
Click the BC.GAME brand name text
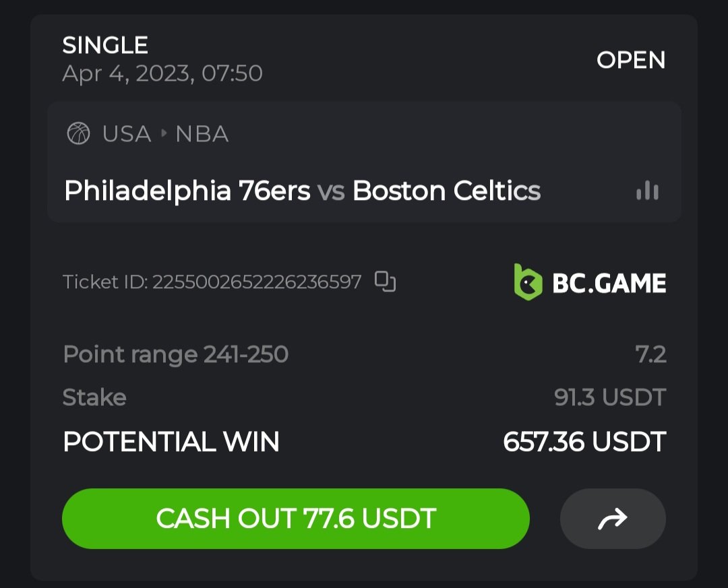[609, 283]
